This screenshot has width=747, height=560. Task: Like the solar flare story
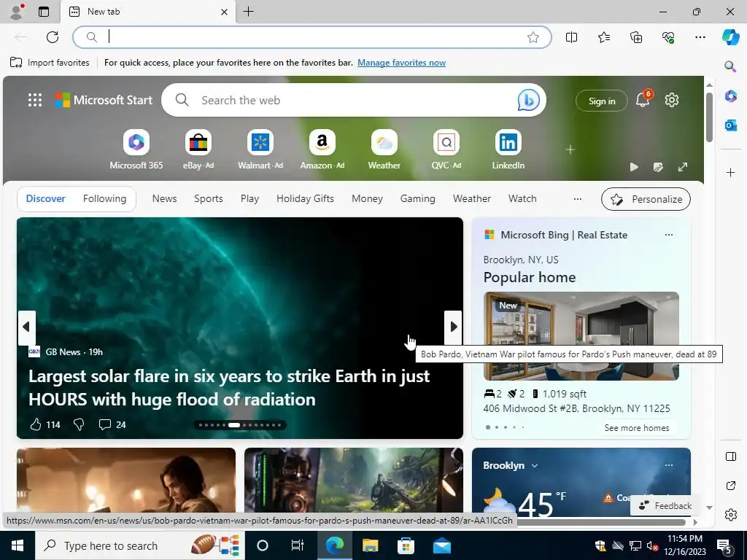coord(36,424)
